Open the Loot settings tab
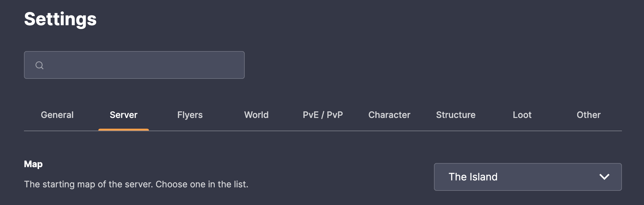This screenshot has width=644, height=205. [x=522, y=115]
